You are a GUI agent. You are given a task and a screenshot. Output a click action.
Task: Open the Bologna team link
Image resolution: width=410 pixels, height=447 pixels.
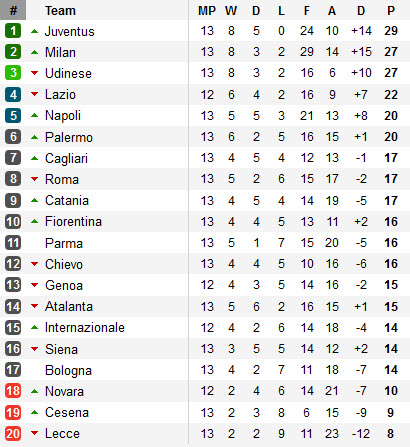(68, 370)
